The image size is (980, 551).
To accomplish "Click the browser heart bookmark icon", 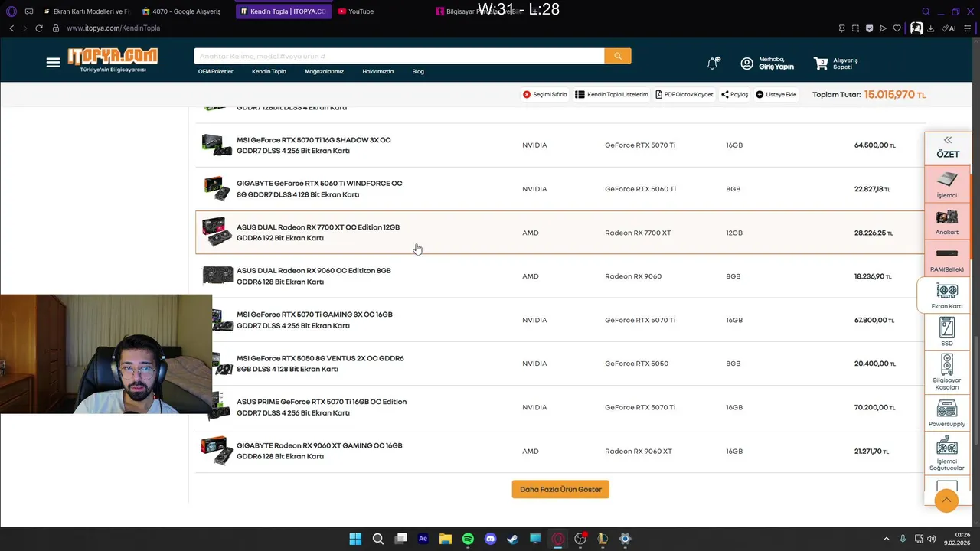I will [x=897, y=28].
